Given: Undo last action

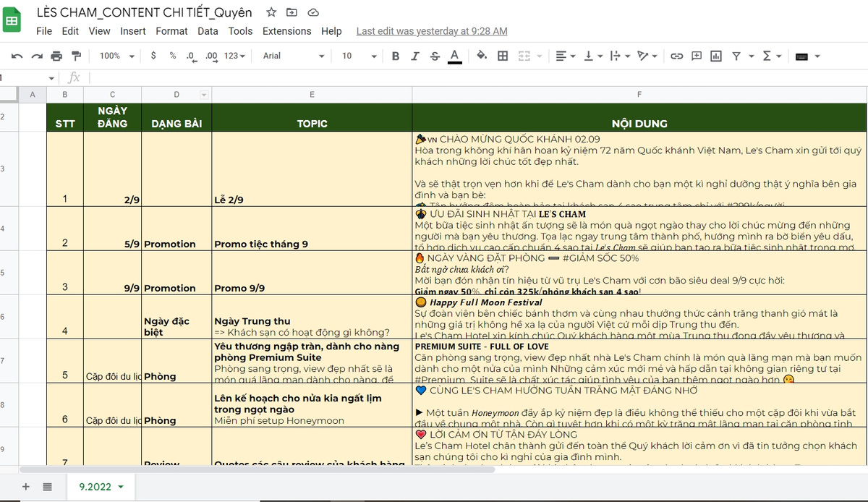Looking at the screenshot, I should 17,56.
